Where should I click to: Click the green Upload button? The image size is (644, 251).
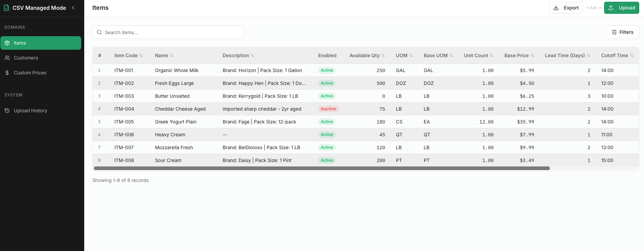(x=621, y=8)
